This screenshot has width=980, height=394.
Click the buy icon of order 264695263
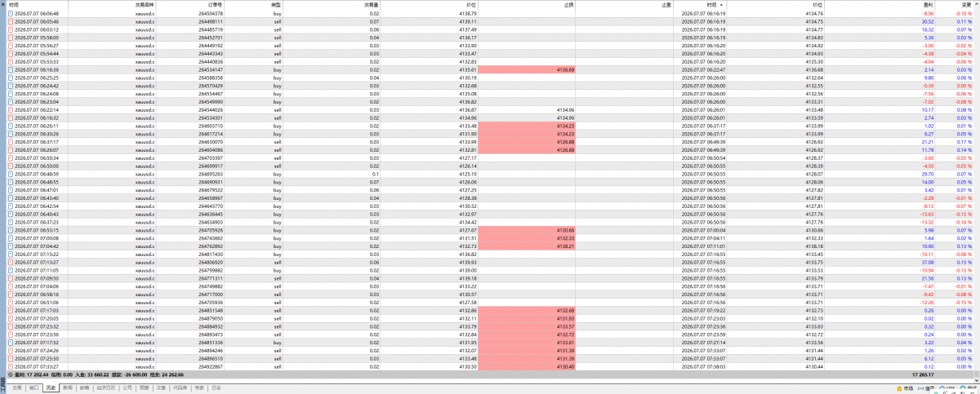click(x=11, y=173)
